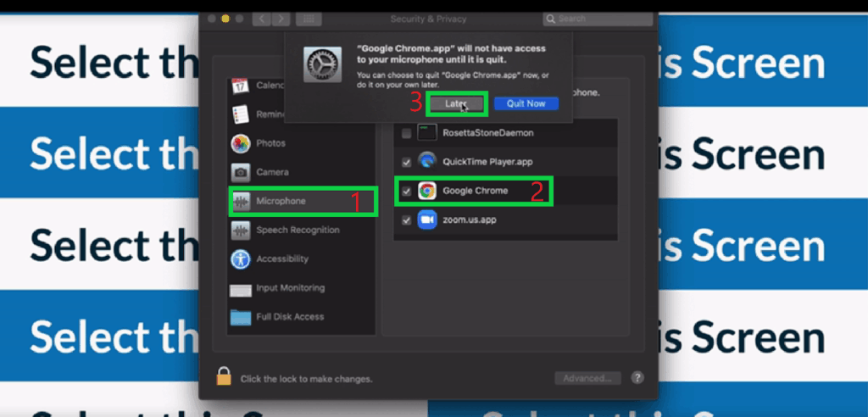Show all preferences with the grid button
The image size is (868, 417).
point(308,18)
